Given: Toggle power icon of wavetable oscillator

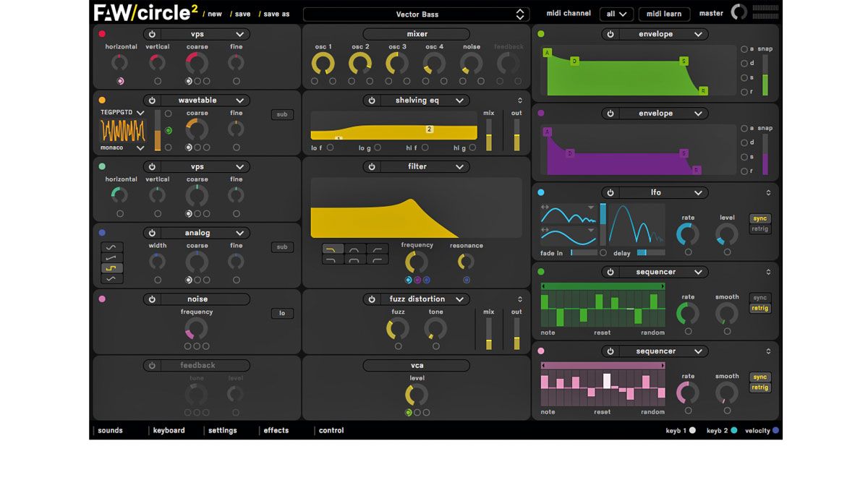Looking at the screenshot, I should (152, 100).
